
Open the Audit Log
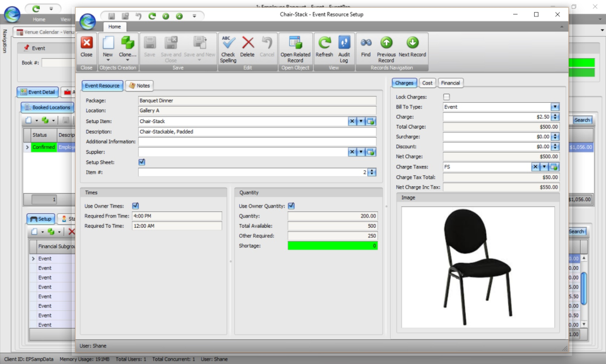coord(344,49)
